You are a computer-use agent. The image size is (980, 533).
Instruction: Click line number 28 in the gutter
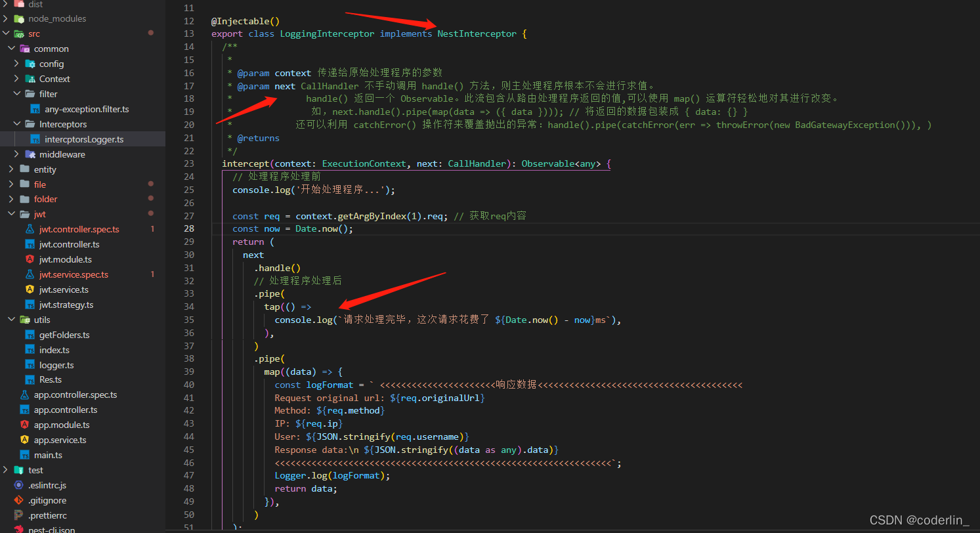189,228
